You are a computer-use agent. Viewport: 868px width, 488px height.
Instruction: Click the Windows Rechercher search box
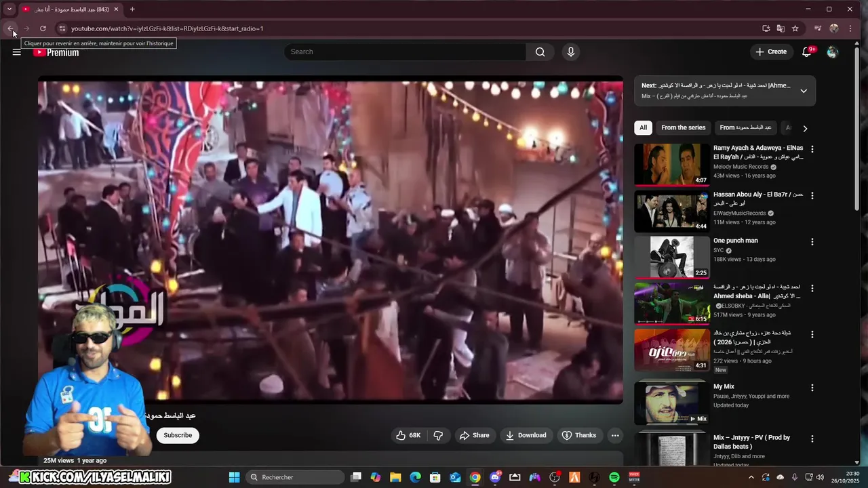click(x=296, y=477)
